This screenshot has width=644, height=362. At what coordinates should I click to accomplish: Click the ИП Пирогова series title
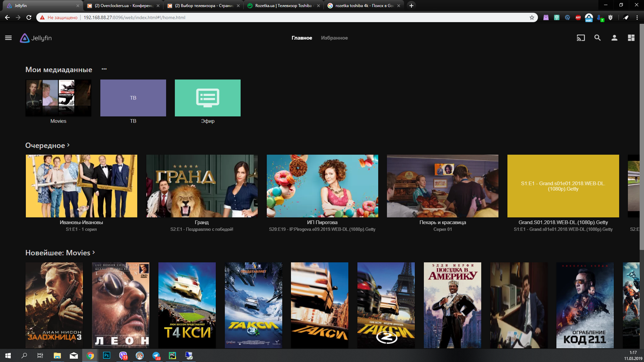point(322,222)
